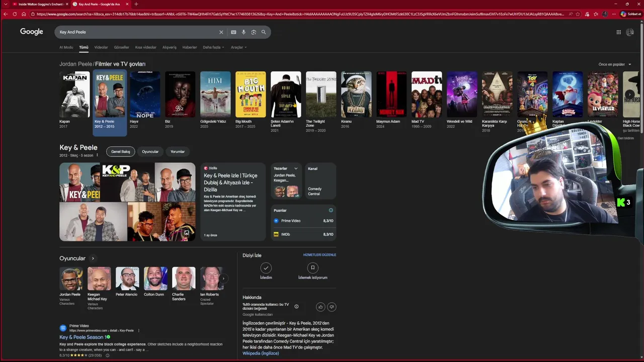Click the thumbs down dislike button
The image size is (644, 362).
[332, 307]
